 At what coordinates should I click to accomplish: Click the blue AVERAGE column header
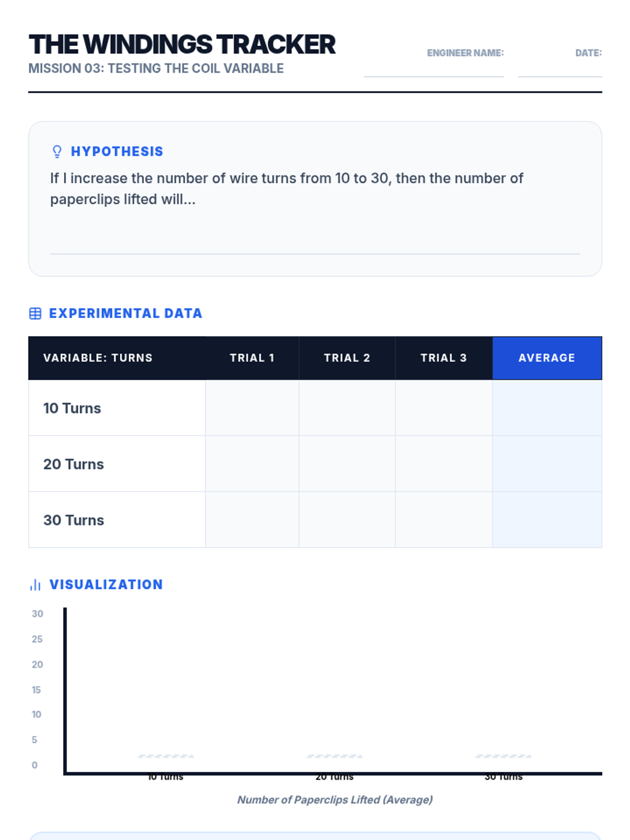pos(547,358)
